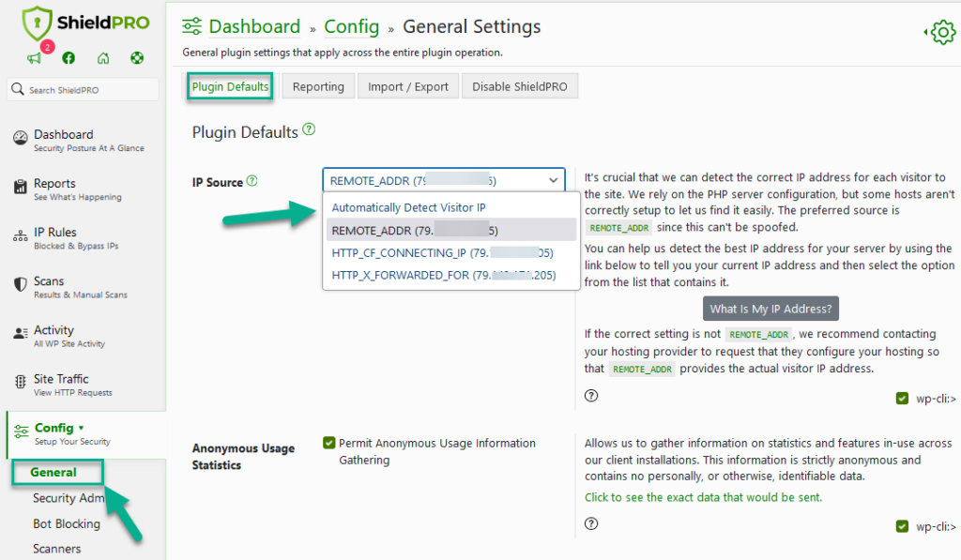
Task: Open the announcements megaphone icon with badge
Action: tap(34, 57)
